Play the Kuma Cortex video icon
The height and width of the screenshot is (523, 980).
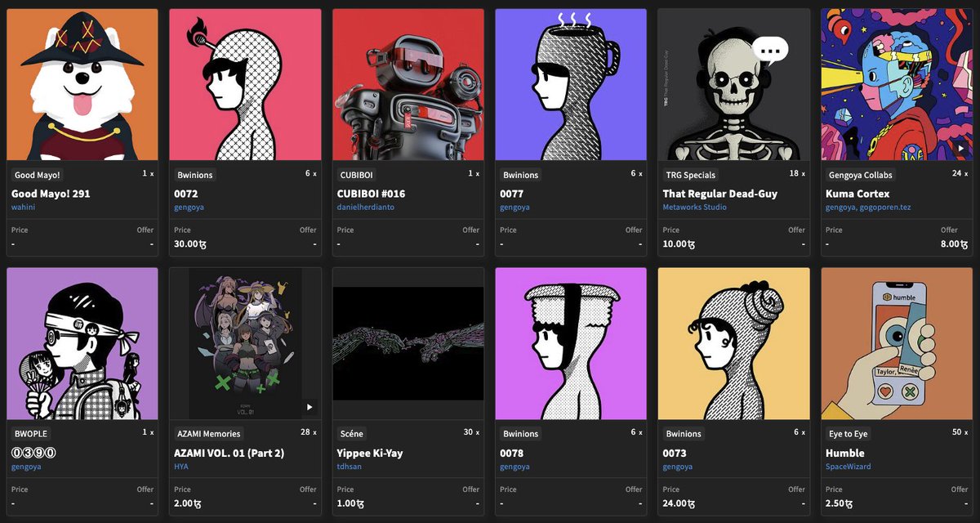point(961,148)
